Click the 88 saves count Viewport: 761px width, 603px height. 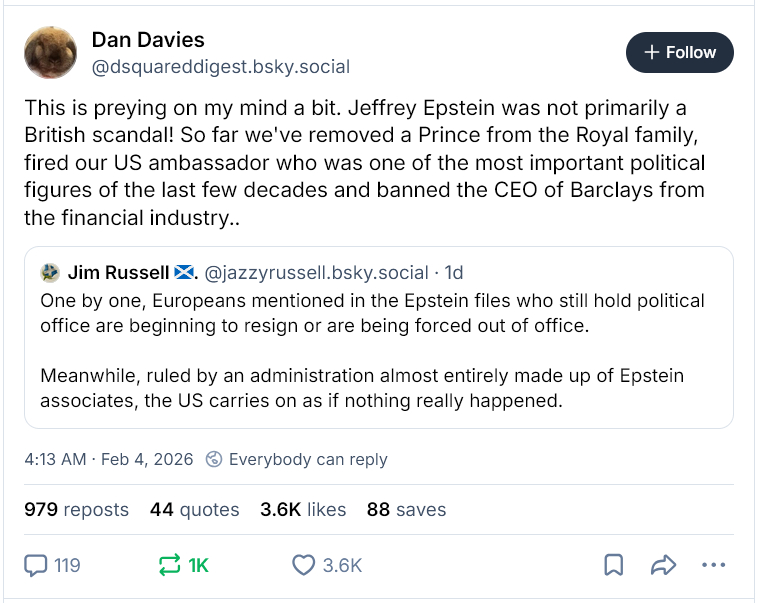(406, 509)
